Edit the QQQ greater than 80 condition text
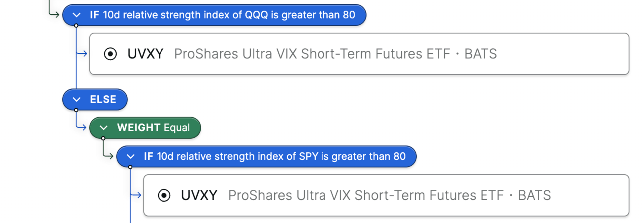Image resolution: width=644 pixels, height=223 pixels. pyautogui.click(x=229, y=15)
